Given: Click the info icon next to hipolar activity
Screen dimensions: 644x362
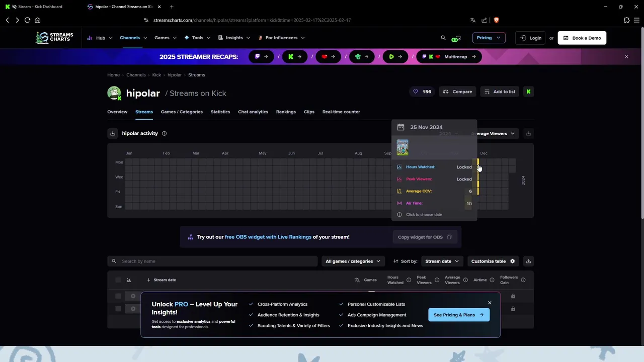Looking at the screenshot, I should [x=164, y=133].
